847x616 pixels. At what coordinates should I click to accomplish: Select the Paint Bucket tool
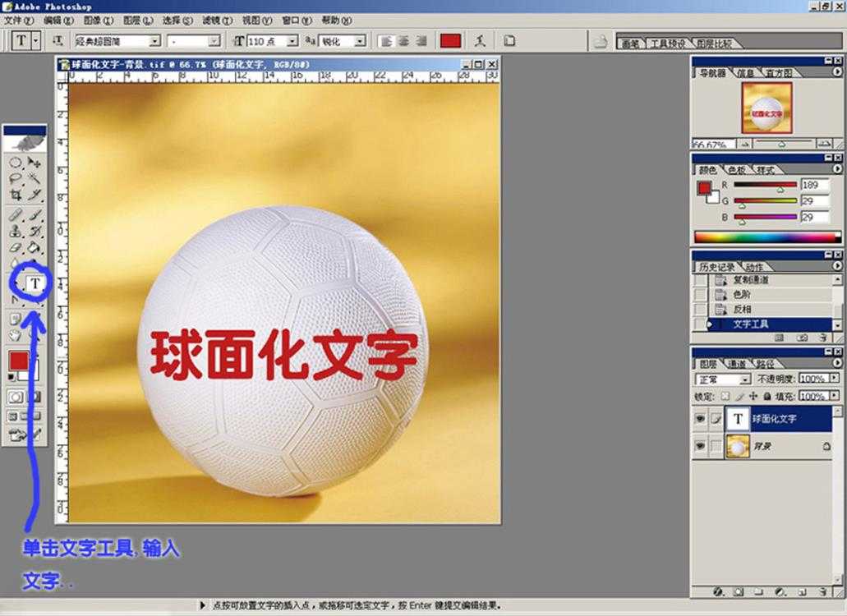click(34, 248)
